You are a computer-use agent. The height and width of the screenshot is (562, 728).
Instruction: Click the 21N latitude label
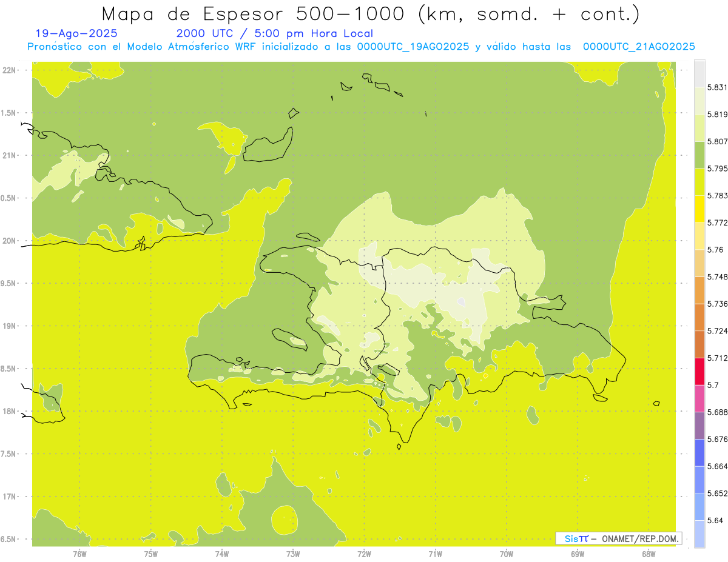point(10,155)
